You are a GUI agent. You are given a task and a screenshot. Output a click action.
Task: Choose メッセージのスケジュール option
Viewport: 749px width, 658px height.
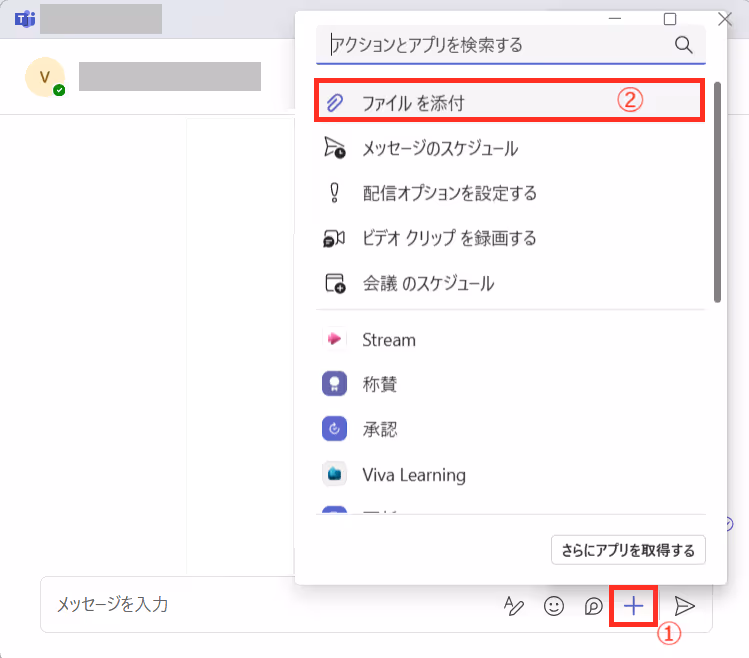point(511,148)
